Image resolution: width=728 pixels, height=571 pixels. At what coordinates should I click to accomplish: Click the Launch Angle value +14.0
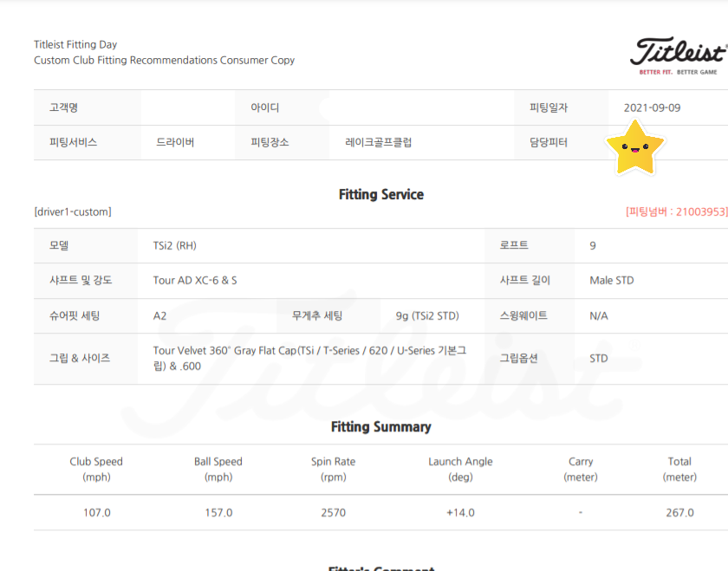point(460,513)
